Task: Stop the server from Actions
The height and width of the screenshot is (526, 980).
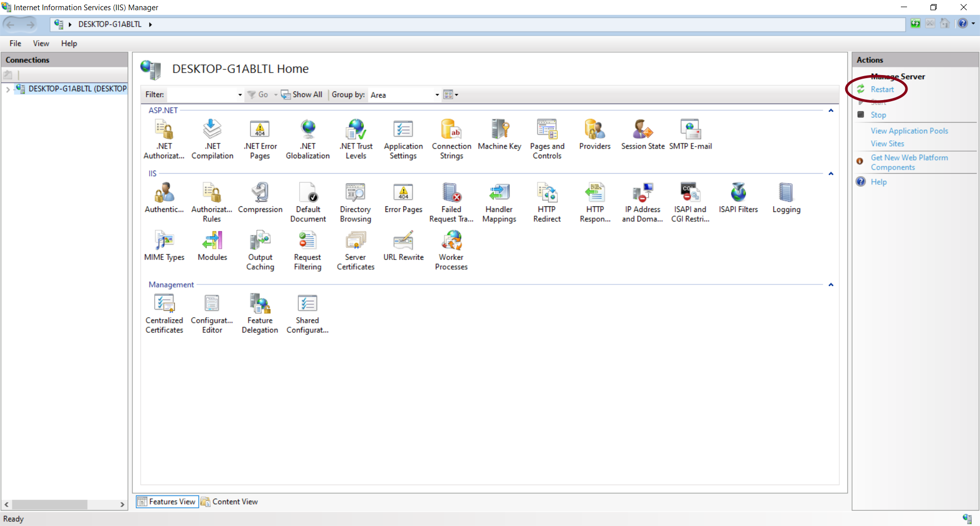Action: pos(878,115)
